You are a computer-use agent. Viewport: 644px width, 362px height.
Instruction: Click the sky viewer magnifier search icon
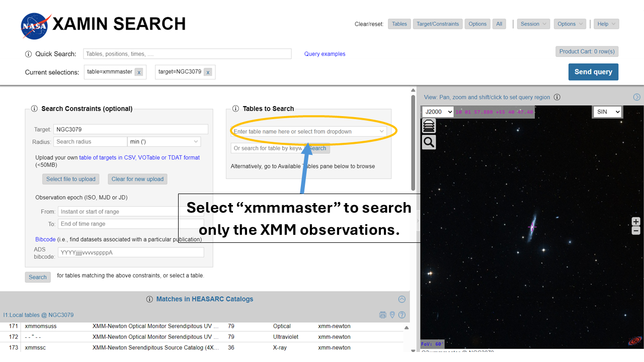(429, 142)
